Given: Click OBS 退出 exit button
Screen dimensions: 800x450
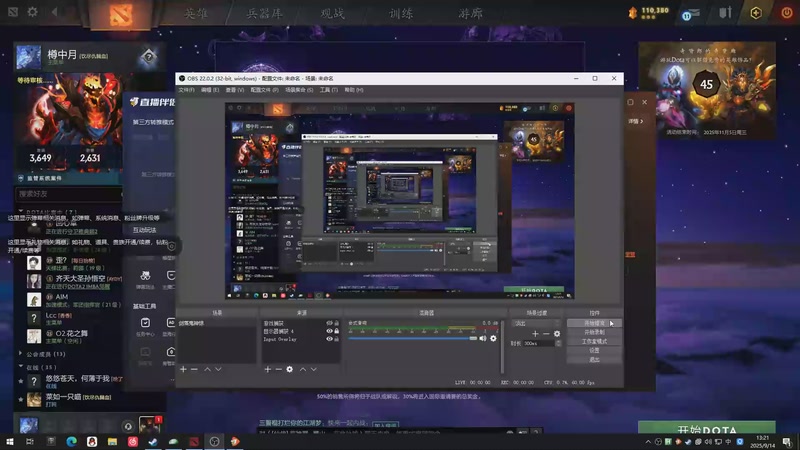Looking at the screenshot, I should tap(594, 360).
